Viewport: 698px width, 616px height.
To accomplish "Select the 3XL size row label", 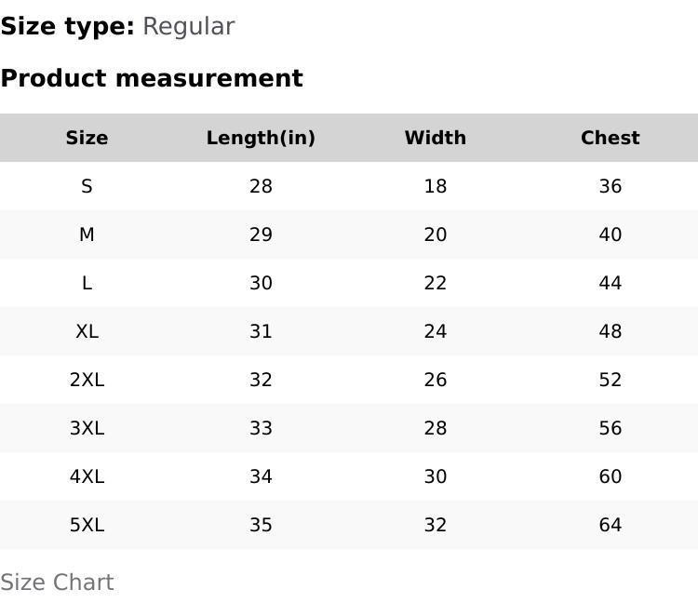I will click(x=87, y=428).
